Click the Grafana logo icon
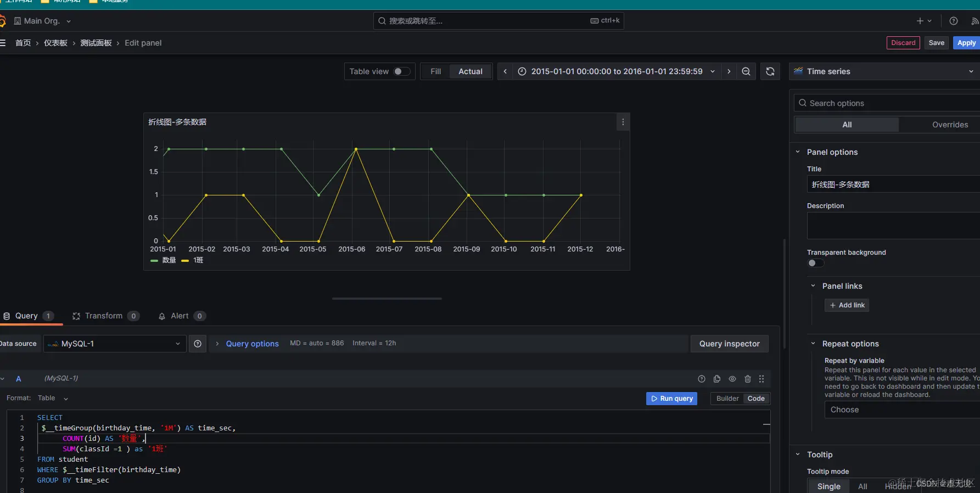Viewport: 980px width, 493px height. [x=2, y=21]
